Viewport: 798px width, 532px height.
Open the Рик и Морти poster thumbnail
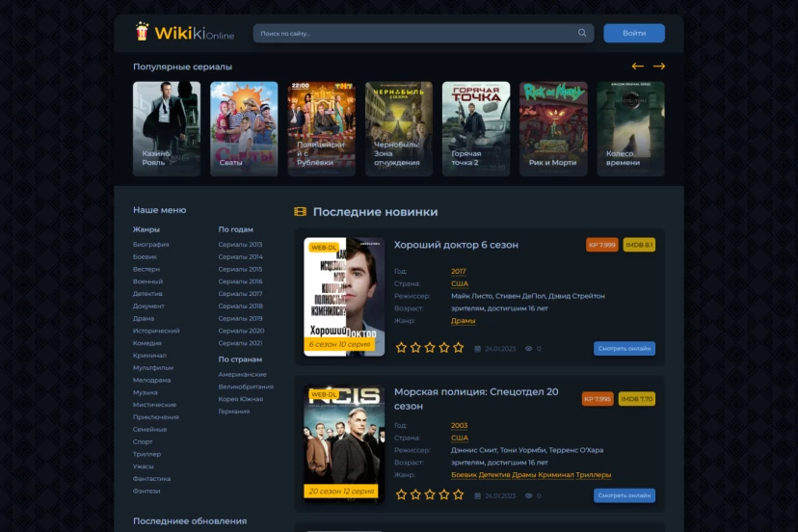click(553, 128)
